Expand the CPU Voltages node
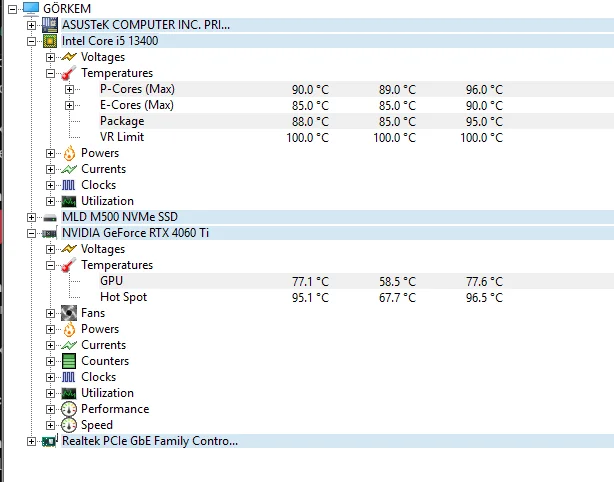The image size is (614, 482). 50,57
